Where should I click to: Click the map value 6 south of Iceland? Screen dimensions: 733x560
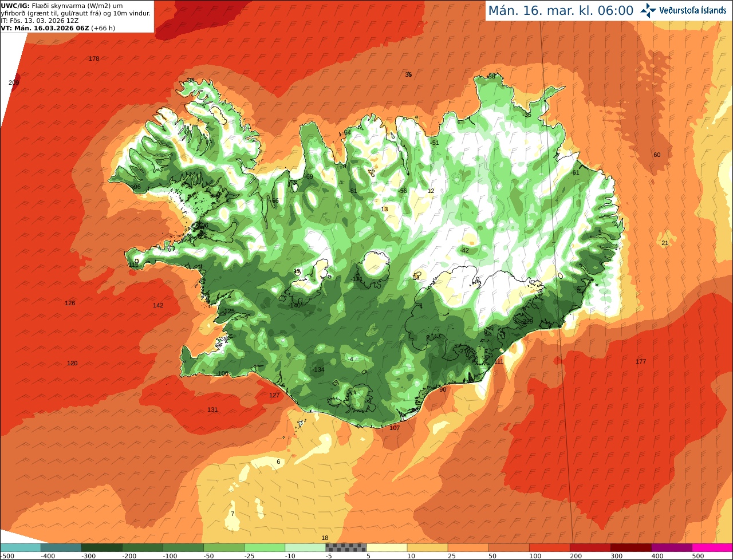pos(278,462)
